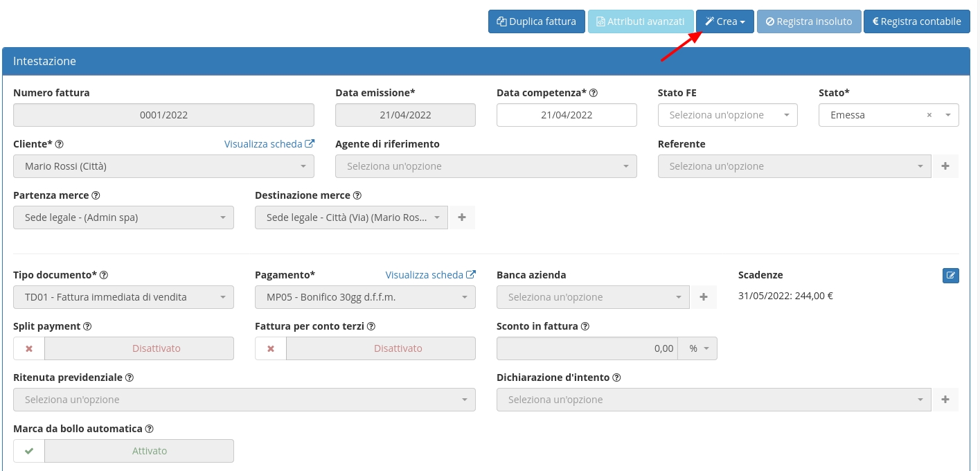Click the Data competenza date field
The image size is (980, 471).
pyautogui.click(x=566, y=115)
